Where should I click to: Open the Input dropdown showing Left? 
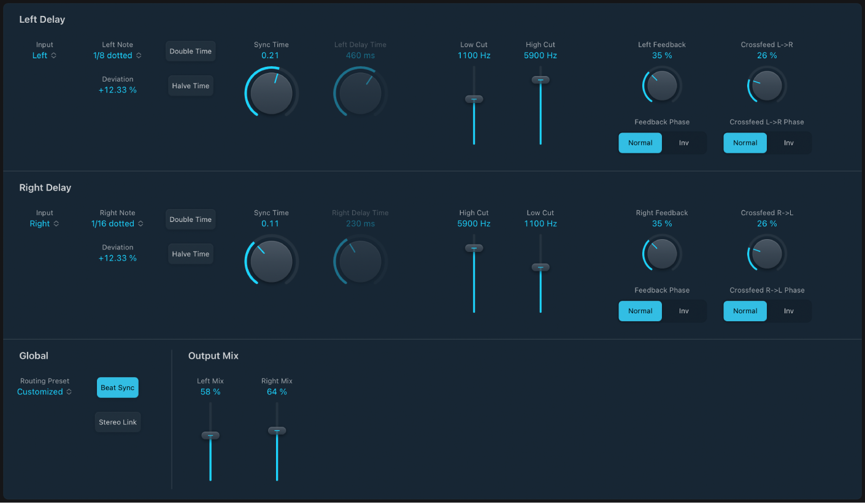coord(44,55)
